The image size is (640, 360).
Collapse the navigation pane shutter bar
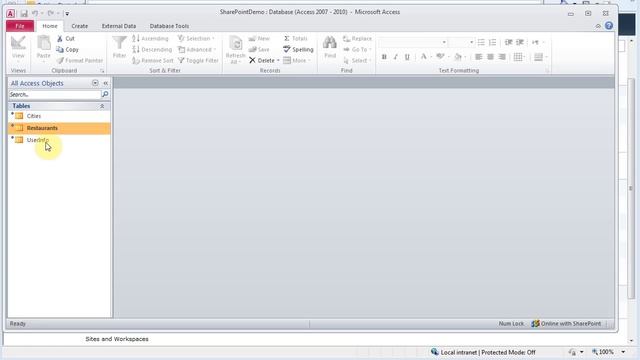[105, 83]
